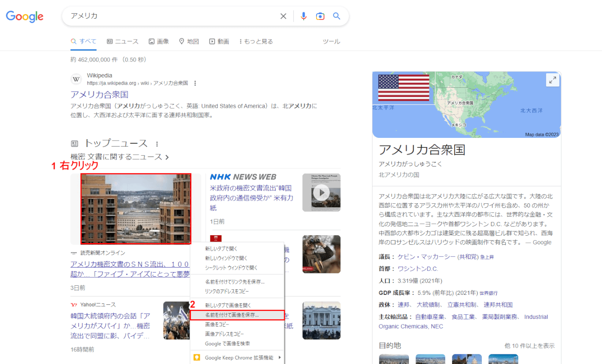Open the アメリカ合衆国 Wikipedia result link
The width and height of the screenshot is (602, 364).
99,95
